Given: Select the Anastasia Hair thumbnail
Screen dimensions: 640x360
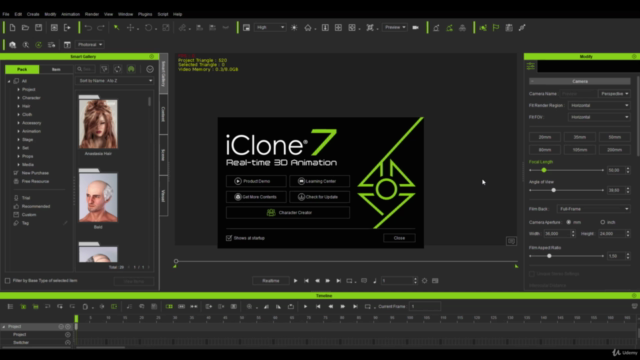Looking at the screenshot, I should click(98, 124).
